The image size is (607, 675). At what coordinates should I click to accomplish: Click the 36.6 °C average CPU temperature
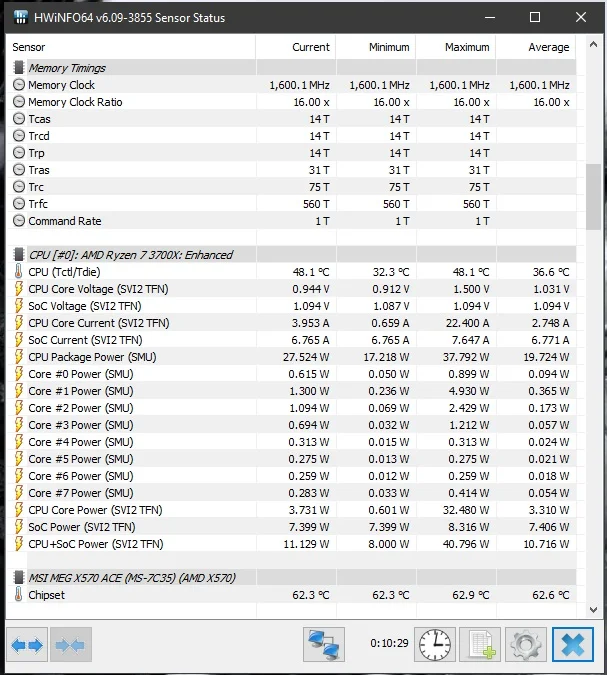coord(551,272)
